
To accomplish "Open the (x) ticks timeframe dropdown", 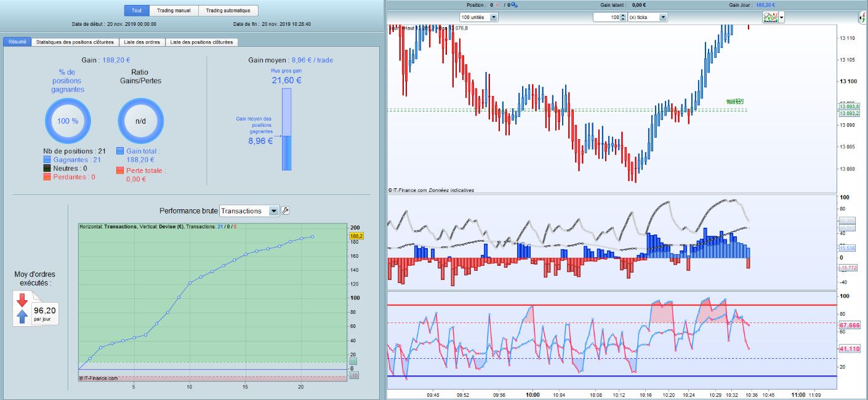I will (648, 17).
